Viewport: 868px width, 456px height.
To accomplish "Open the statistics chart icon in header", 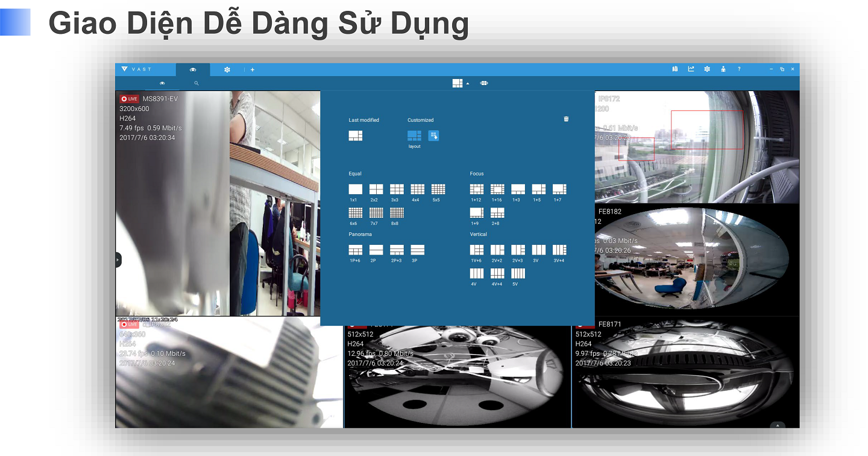I will (x=691, y=69).
